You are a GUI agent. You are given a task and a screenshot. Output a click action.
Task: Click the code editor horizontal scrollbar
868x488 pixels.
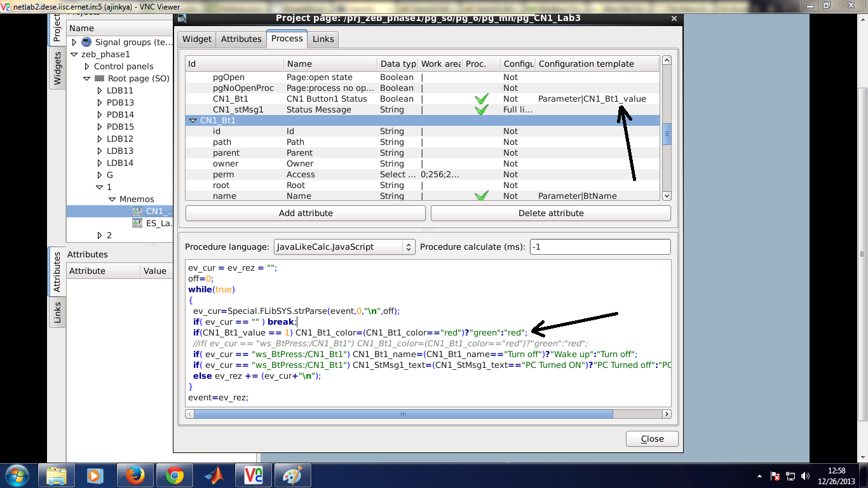(403, 414)
